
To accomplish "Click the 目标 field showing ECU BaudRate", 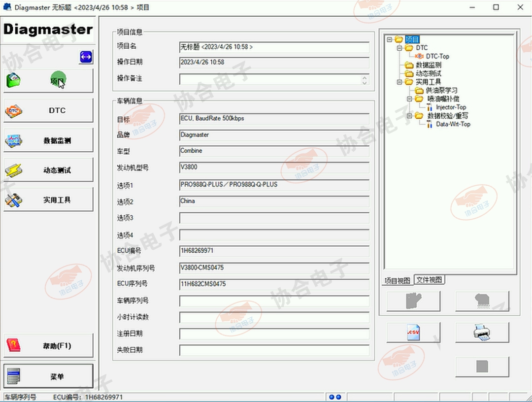I will coord(274,119).
